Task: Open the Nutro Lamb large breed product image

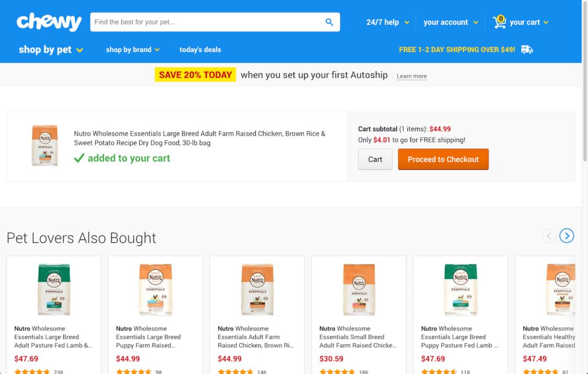Action: [x=54, y=290]
